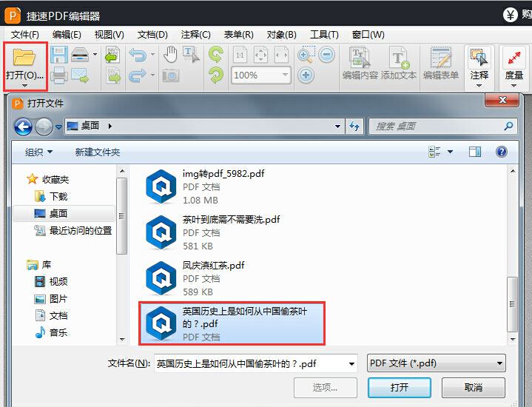
Task: Click the snapshot camera icon
Action: tap(170, 75)
